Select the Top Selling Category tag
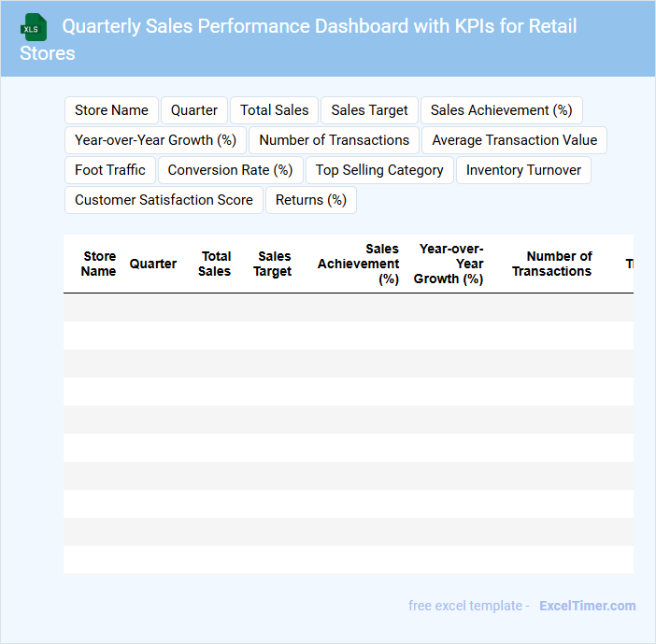The image size is (656, 644). [379, 170]
